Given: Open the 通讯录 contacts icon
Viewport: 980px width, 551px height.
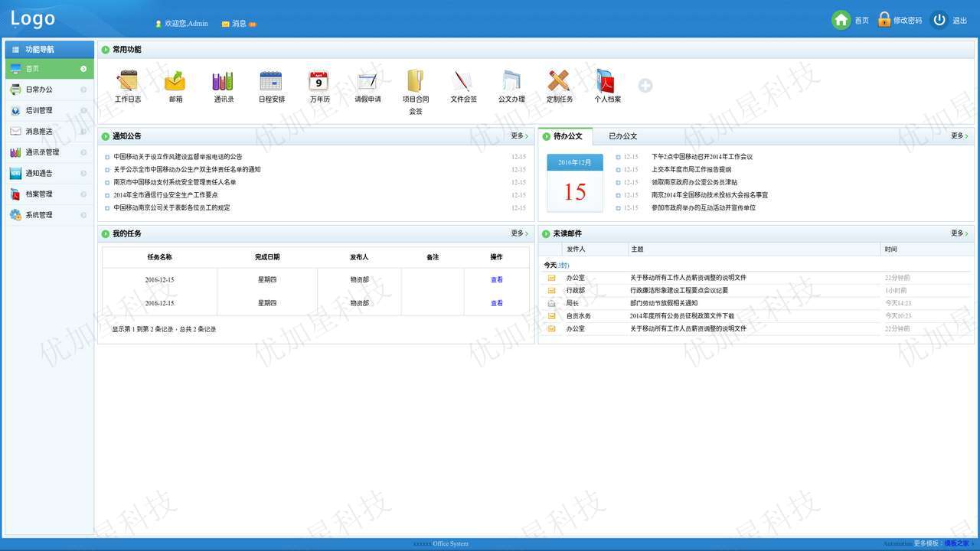Looking at the screenshot, I should pyautogui.click(x=224, y=81).
